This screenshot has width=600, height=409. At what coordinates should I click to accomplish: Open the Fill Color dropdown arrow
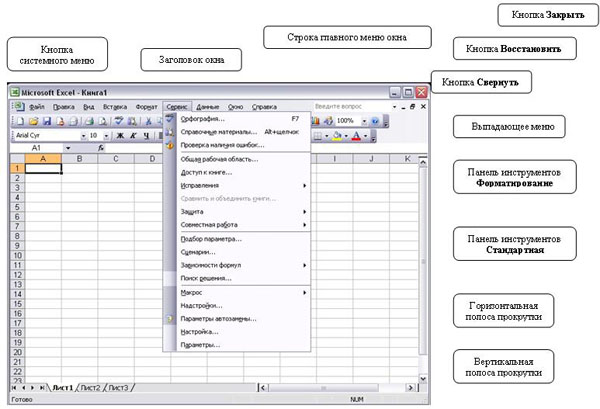(x=346, y=135)
